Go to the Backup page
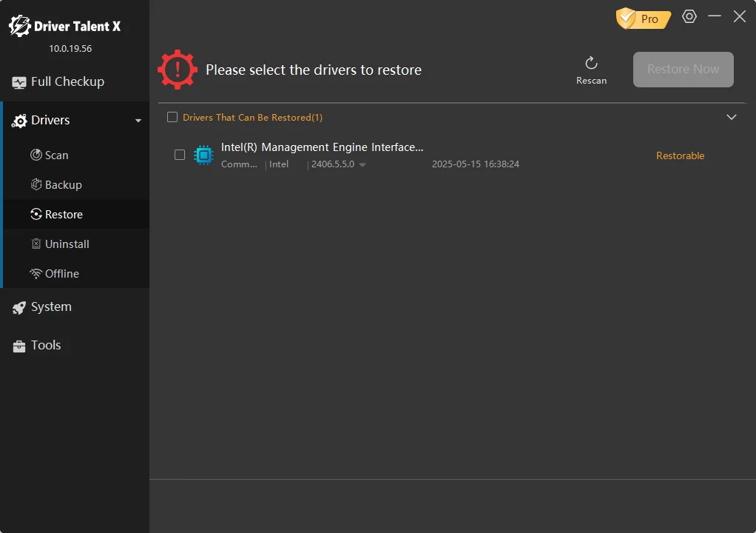 pos(76,185)
